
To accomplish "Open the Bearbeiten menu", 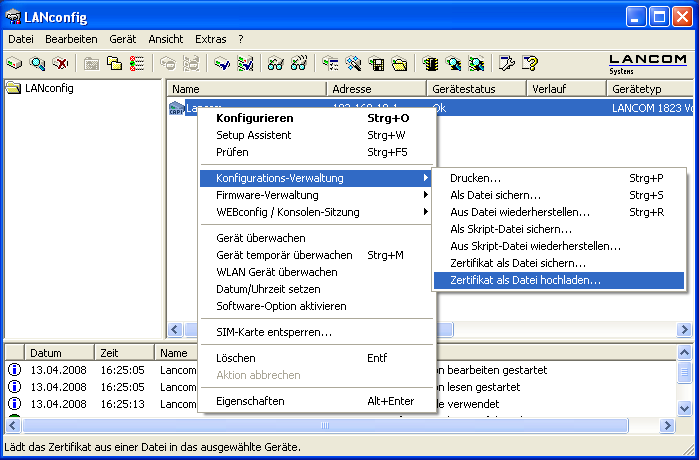I will (x=71, y=39).
